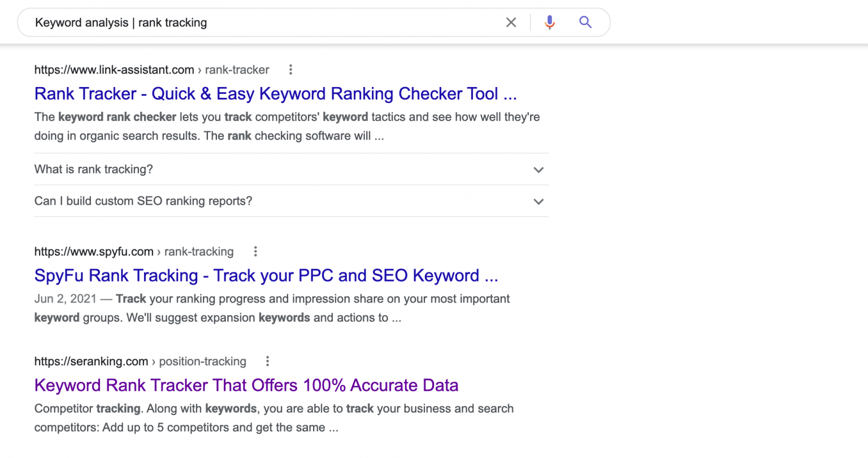This screenshot has width=868, height=458.
Task: Click the rank-tracker breadcrumb path segment
Action: [x=236, y=70]
